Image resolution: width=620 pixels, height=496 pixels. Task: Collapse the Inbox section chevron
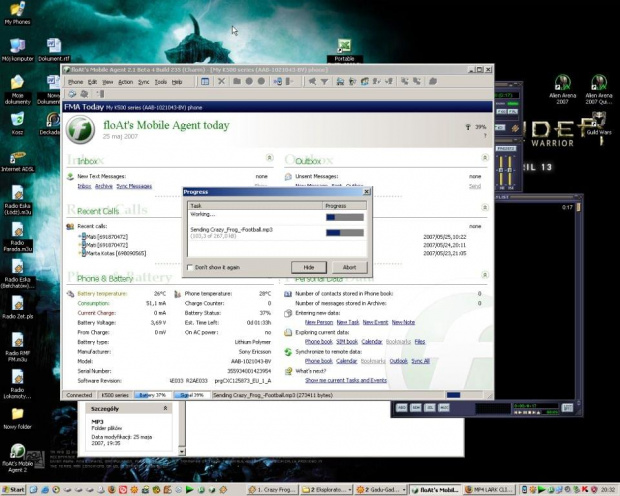click(269, 158)
